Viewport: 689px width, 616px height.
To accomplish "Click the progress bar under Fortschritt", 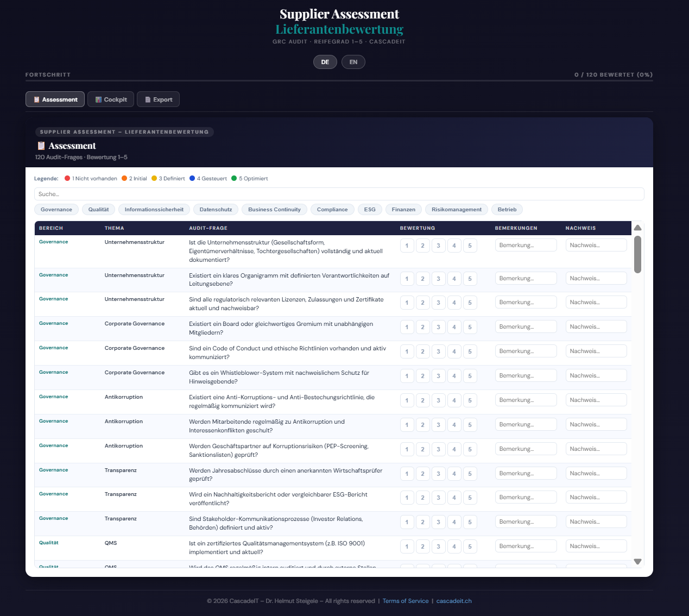I will [x=339, y=81].
